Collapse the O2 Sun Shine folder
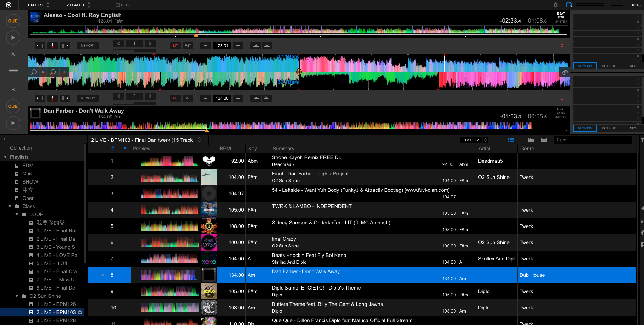 (17, 296)
